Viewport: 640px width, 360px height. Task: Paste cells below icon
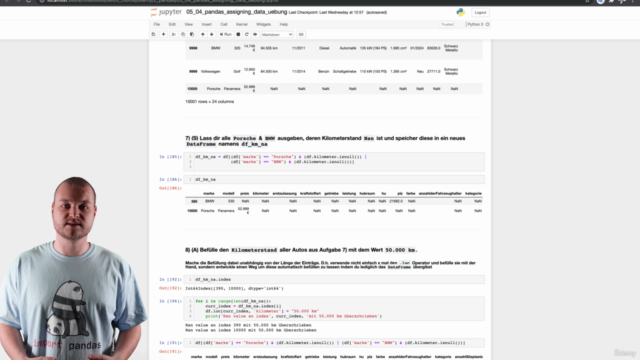click(x=192, y=35)
